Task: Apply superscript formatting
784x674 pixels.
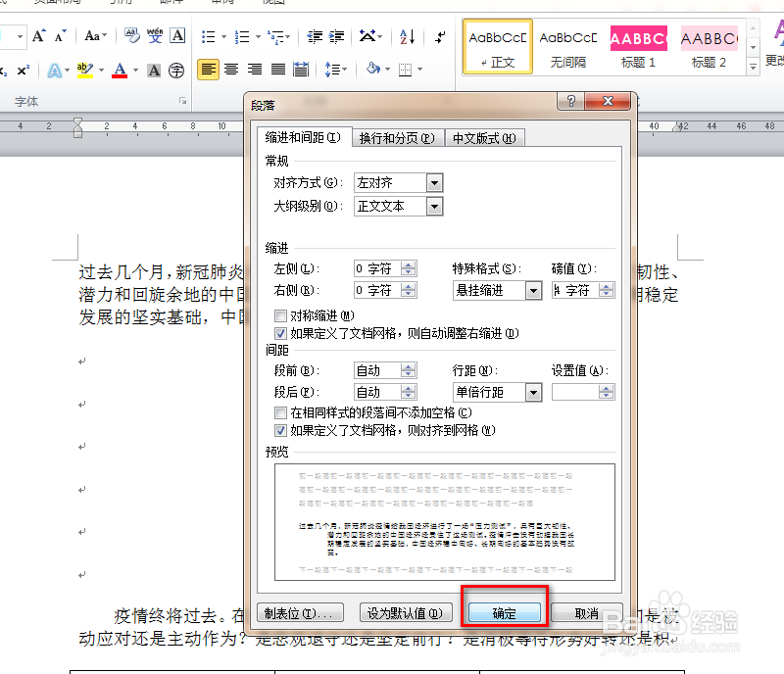Action: tap(22, 69)
